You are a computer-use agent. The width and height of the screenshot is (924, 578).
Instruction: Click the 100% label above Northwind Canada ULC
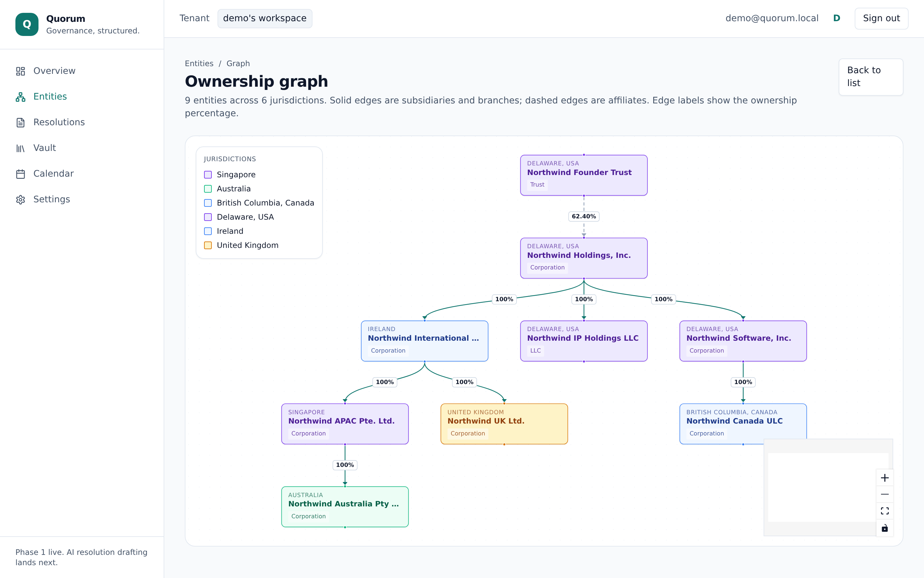click(743, 382)
